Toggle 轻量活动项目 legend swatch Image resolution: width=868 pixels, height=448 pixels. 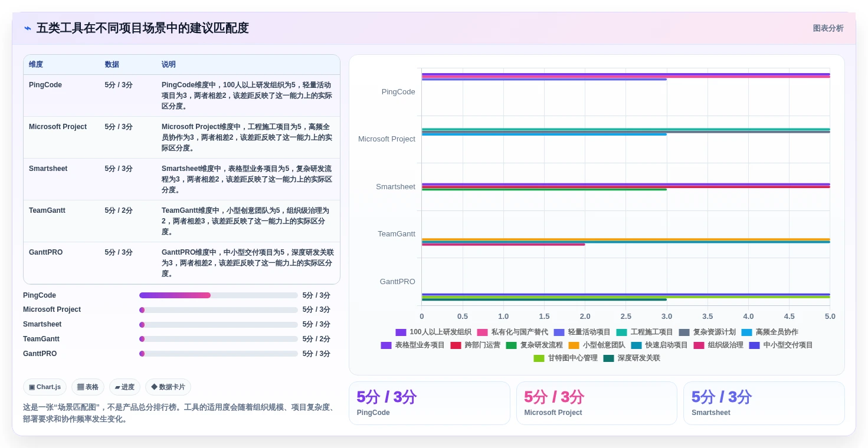(559, 332)
